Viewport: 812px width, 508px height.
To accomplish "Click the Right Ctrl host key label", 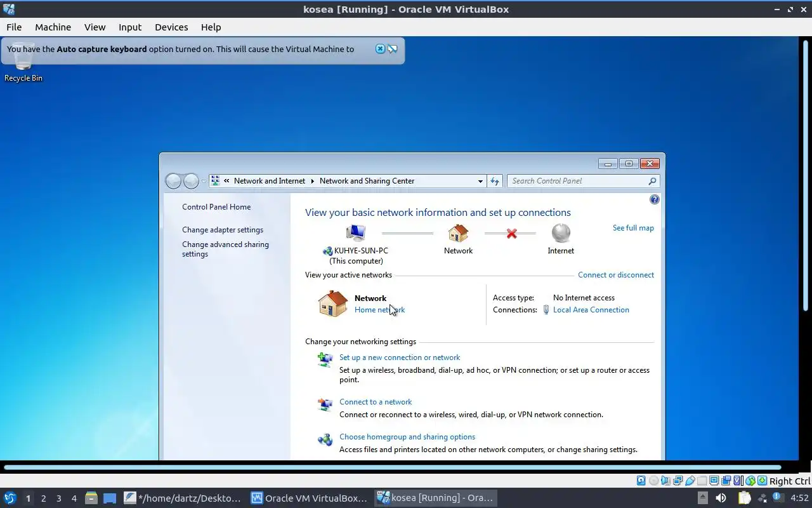I will 790,481.
